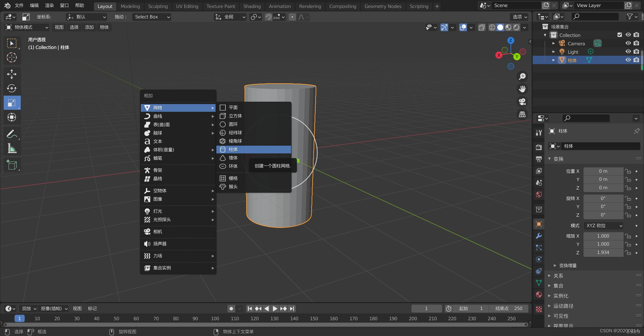The width and height of the screenshot is (644, 336).
Task: Open the 物体模式 mode dropdown
Action: click(x=27, y=27)
